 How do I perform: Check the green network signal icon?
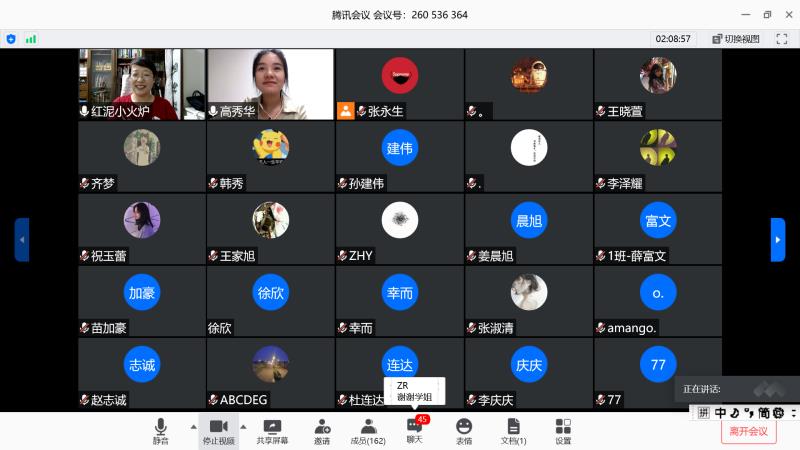coord(31,39)
